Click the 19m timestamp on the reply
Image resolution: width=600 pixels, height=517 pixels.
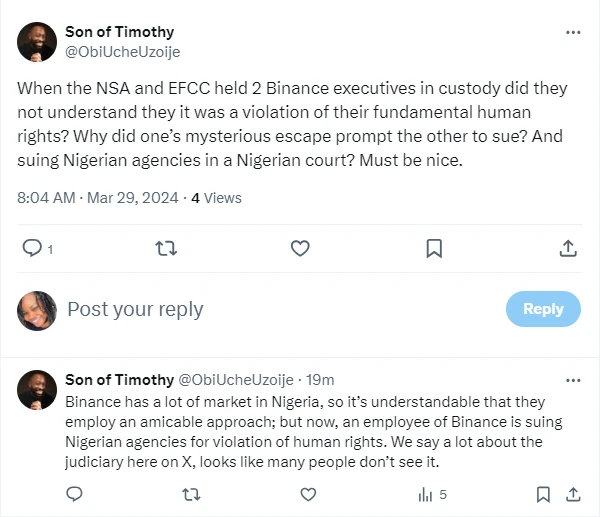(320, 380)
